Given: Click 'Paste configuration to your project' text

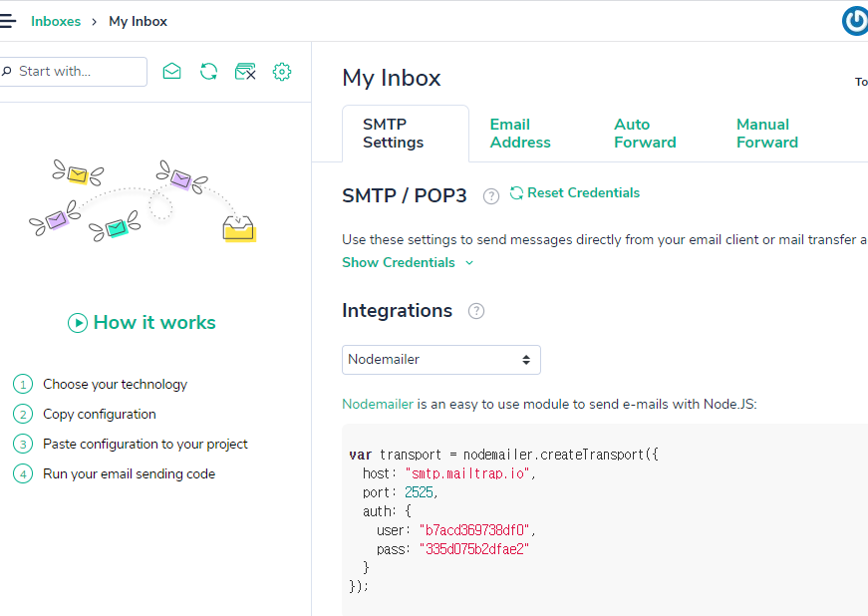Looking at the screenshot, I should 145,444.
